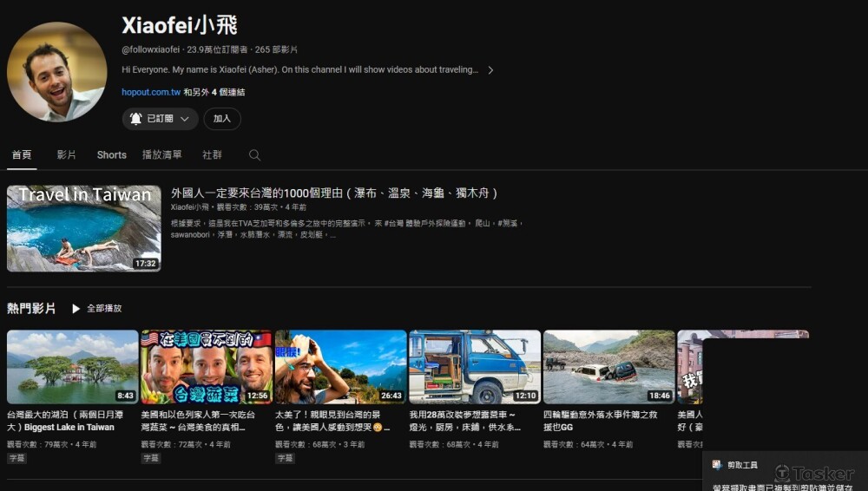This screenshot has width=868, height=491.
Task: Open the Biggest Lake in Taiwan thumbnail
Action: 73,367
